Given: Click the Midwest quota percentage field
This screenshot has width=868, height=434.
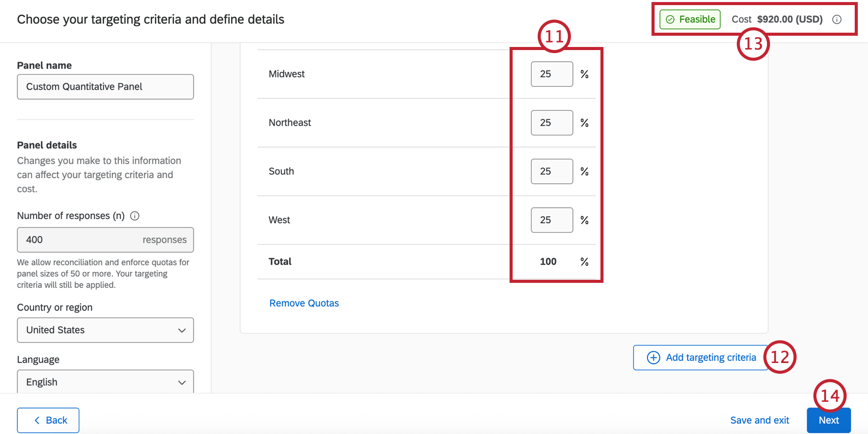Looking at the screenshot, I should 551,74.
